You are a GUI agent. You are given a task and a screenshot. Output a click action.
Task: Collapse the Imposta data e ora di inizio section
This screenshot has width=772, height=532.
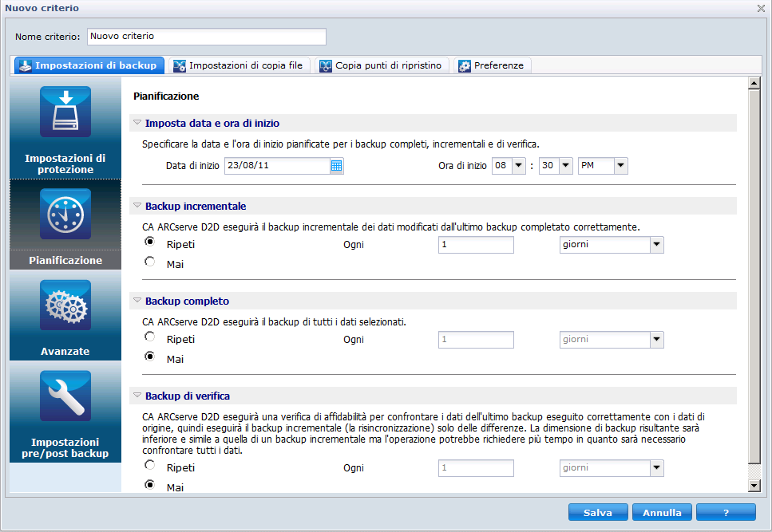click(137, 122)
